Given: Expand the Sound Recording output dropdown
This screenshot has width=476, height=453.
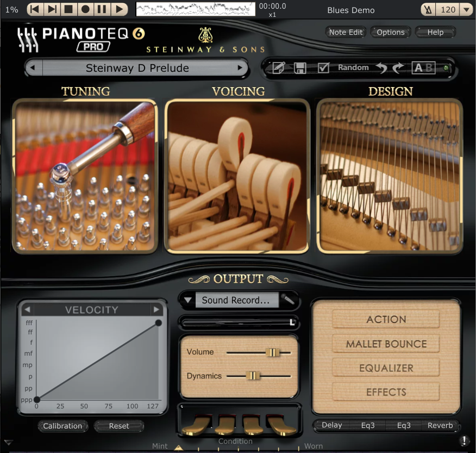Looking at the screenshot, I should pyautogui.click(x=187, y=300).
